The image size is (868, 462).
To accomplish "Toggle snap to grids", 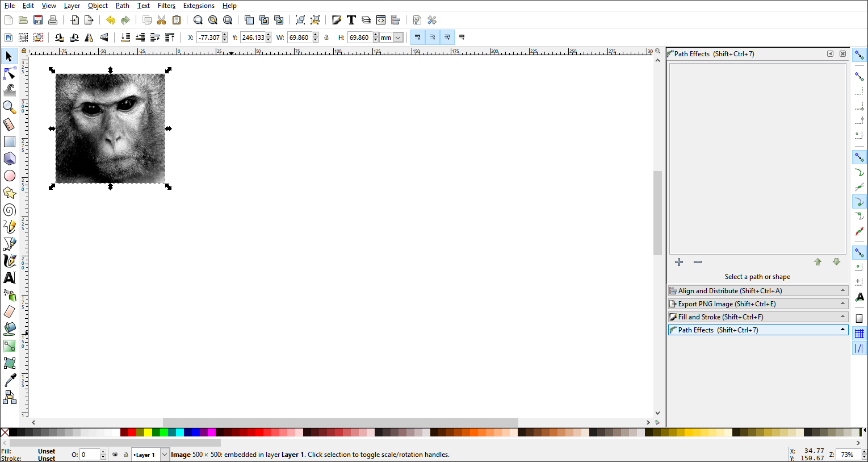I will (x=859, y=334).
